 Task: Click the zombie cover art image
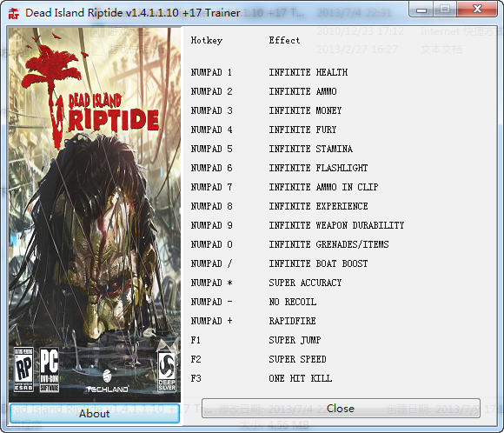coord(95,215)
